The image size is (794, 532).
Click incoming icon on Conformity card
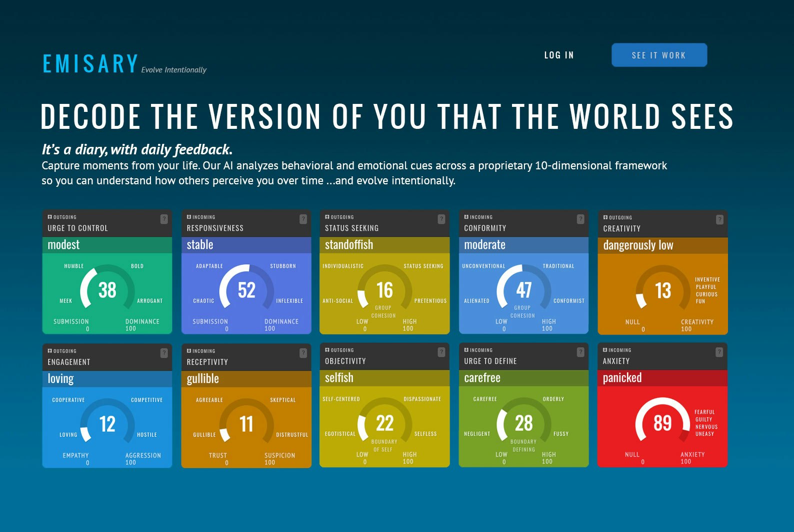click(x=466, y=217)
